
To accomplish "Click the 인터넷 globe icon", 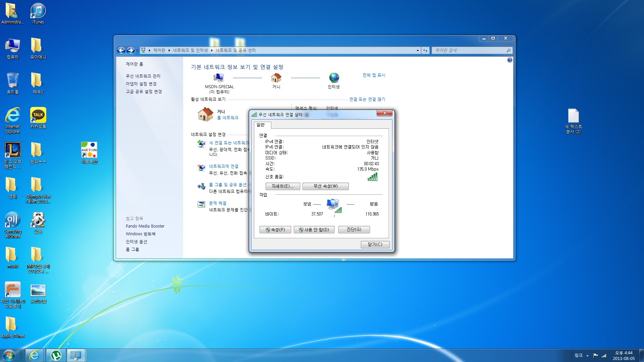I will 334,78.
